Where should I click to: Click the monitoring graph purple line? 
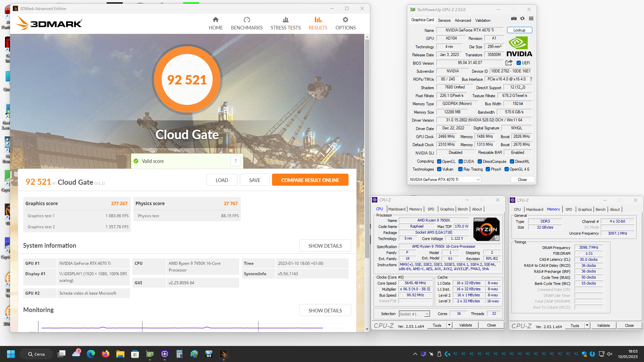coord(182,327)
